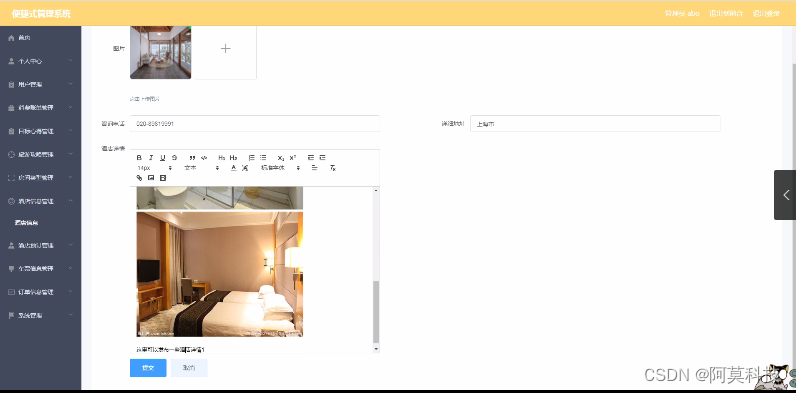Decrease indent of the paragraph
The width and height of the screenshot is (796, 393).
point(311,157)
